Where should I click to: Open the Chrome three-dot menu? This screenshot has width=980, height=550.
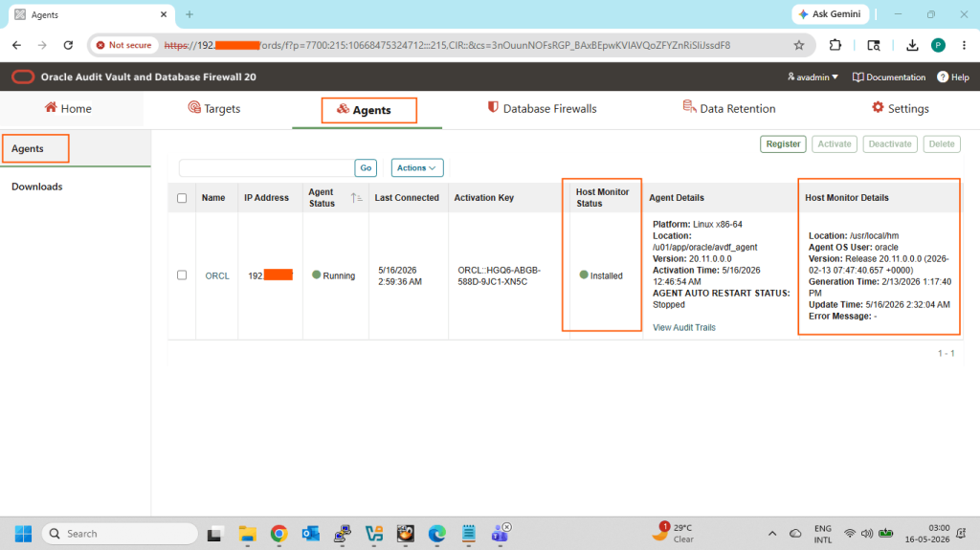[x=964, y=45]
